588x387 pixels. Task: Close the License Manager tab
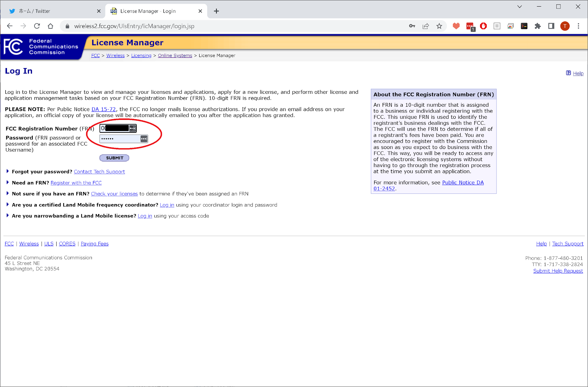pos(200,11)
